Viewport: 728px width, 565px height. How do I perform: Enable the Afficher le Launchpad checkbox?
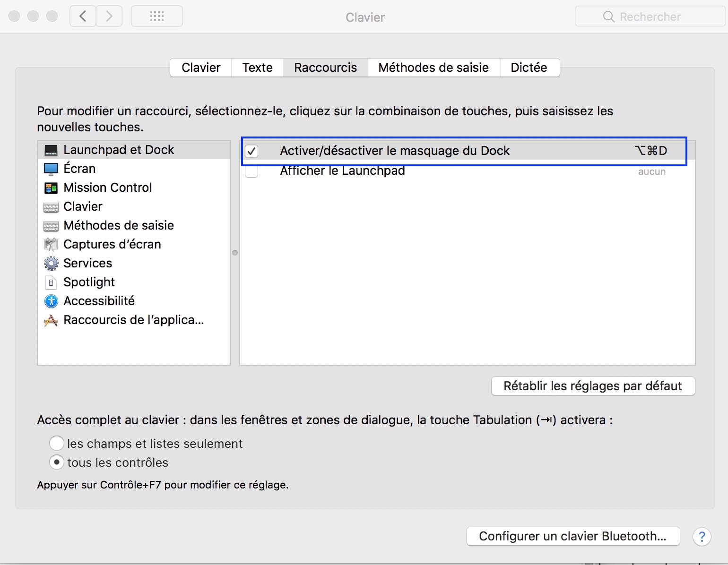pos(251,171)
